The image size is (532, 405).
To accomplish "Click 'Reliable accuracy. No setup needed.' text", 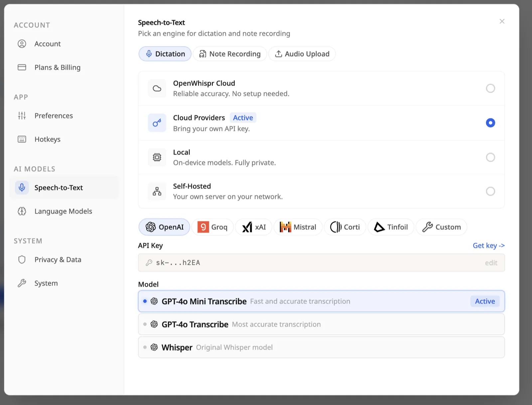I will pyautogui.click(x=231, y=94).
